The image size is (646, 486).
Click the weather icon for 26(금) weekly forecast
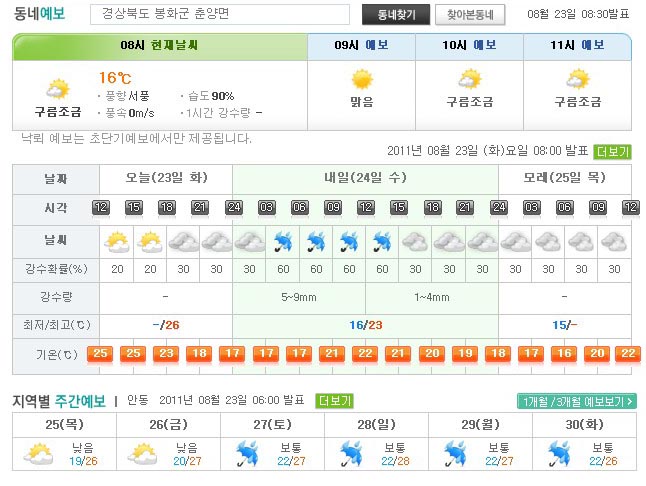tap(142, 455)
